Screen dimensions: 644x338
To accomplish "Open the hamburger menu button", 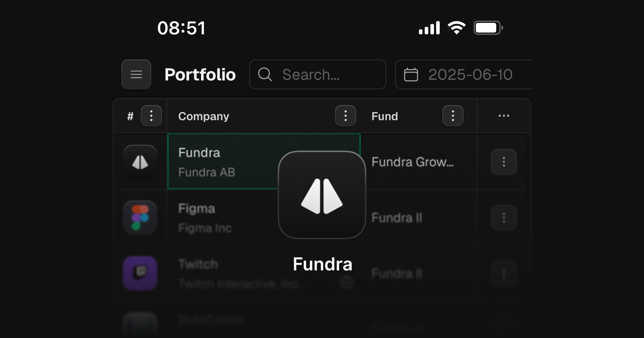I will (136, 74).
